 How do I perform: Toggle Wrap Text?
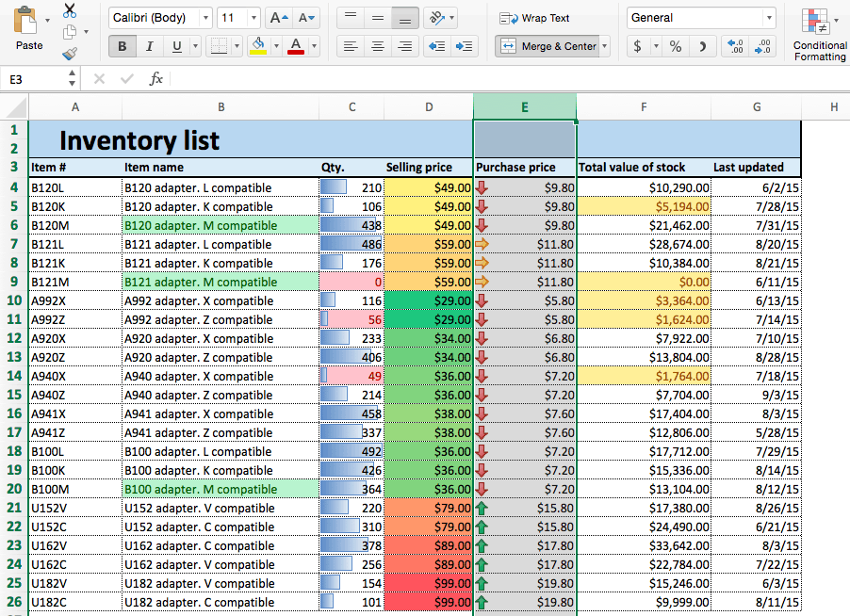535,18
